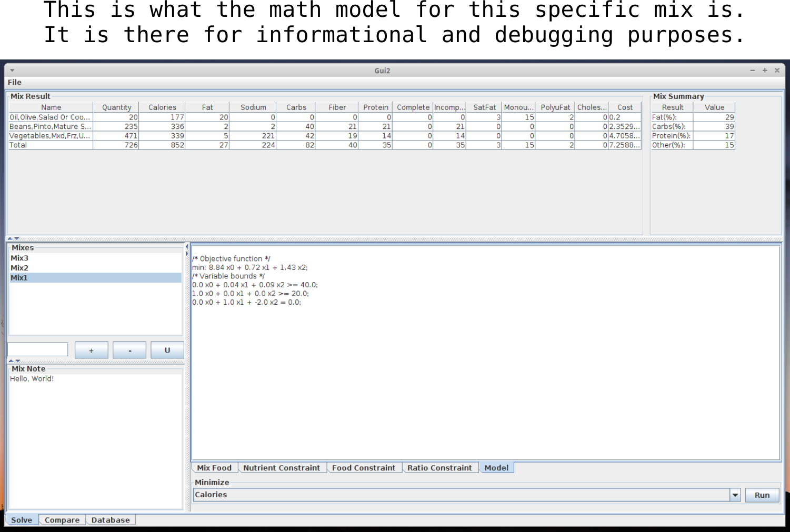Open the Database bottom tab
The height and width of the screenshot is (532, 790).
111,520
